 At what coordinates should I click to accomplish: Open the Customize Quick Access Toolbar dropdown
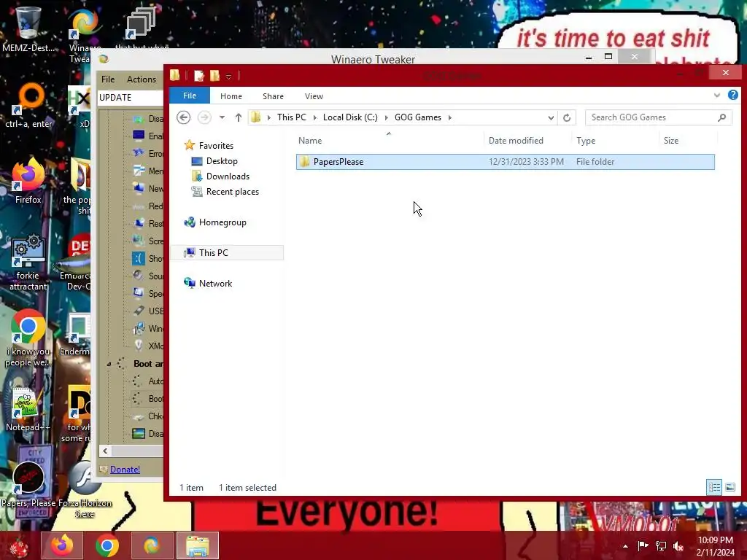228,76
